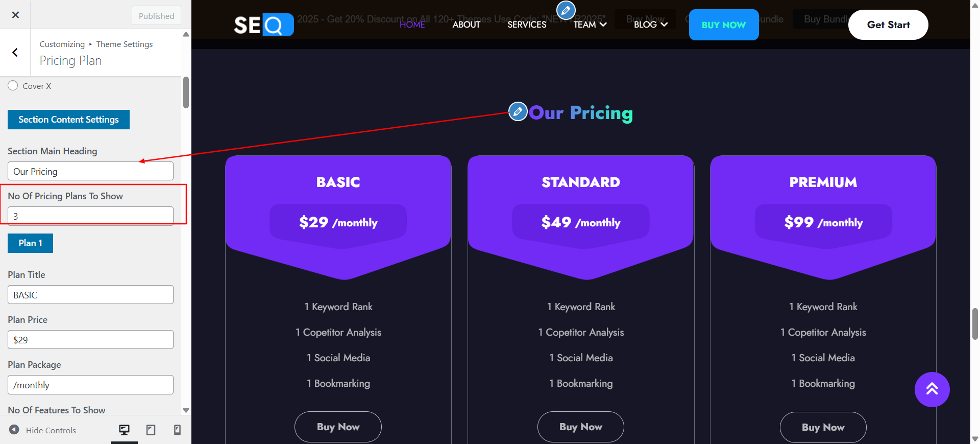Expand the TEAM dropdown menu
Viewport: 980px width, 444px height.
590,25
